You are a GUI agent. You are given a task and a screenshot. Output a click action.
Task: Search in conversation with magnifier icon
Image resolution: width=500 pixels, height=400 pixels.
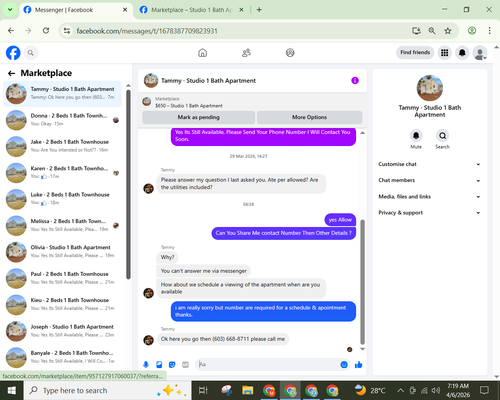coord(442,136)
